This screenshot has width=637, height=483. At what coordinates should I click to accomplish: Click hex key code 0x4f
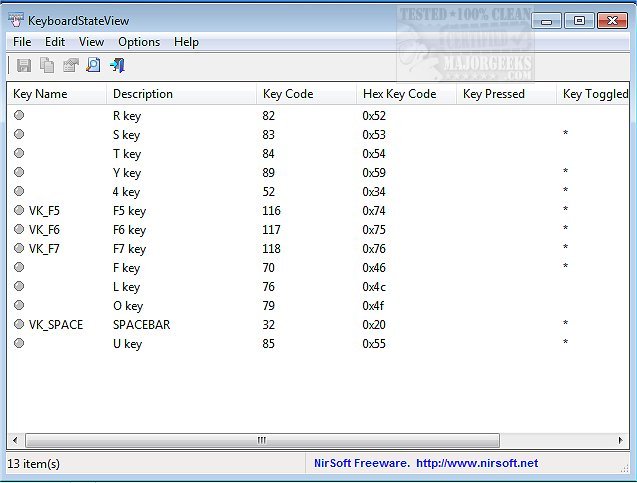[373, 305]
